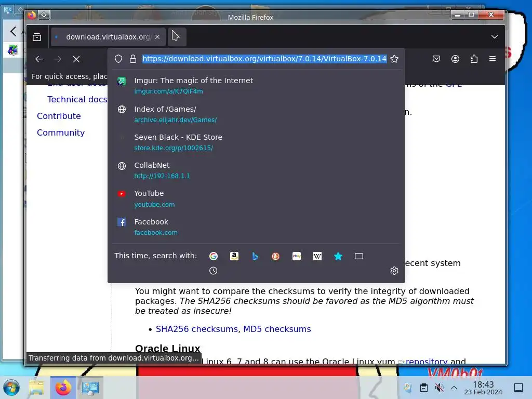Open the file manager taskbar icon

(36, 388)
